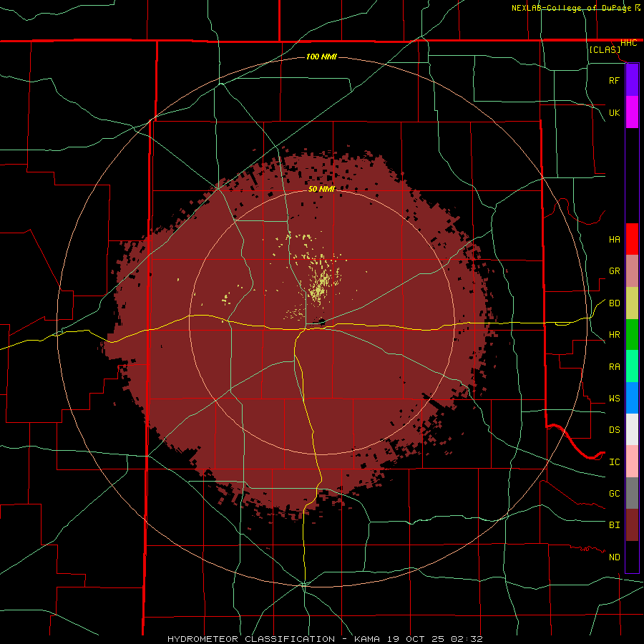The height and width of the screenshot is (644, 644).
Task: Click the BD legend label
Action: click(614, 303)
